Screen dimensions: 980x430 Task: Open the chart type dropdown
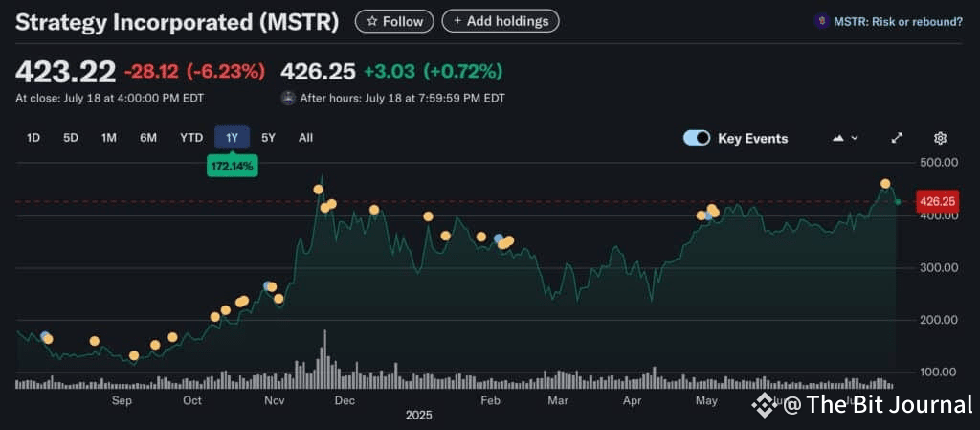846,138
